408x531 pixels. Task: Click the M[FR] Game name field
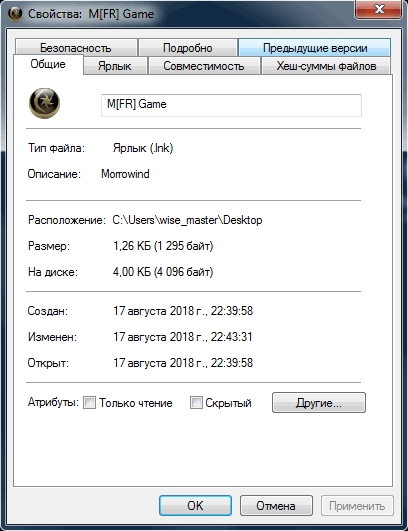pyautogui.click(x=231, y=105)
